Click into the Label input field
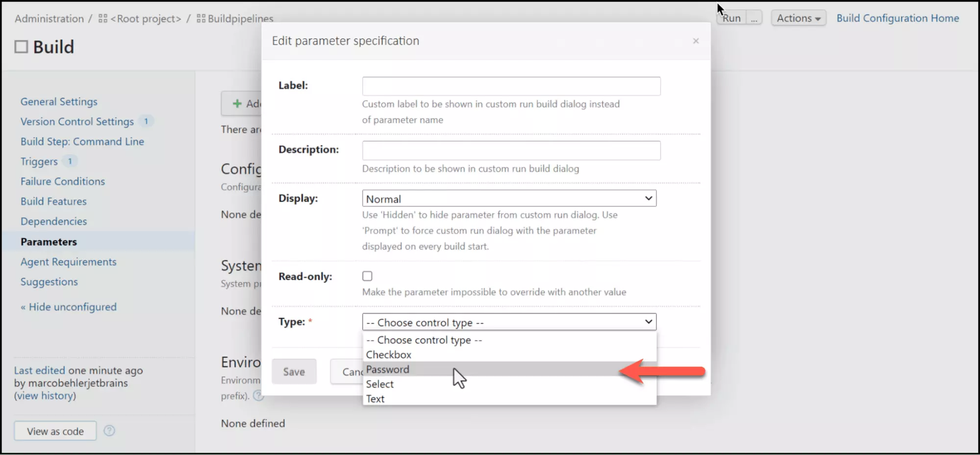980x455 pixels. pyautogui.click(x=511, y=86)
